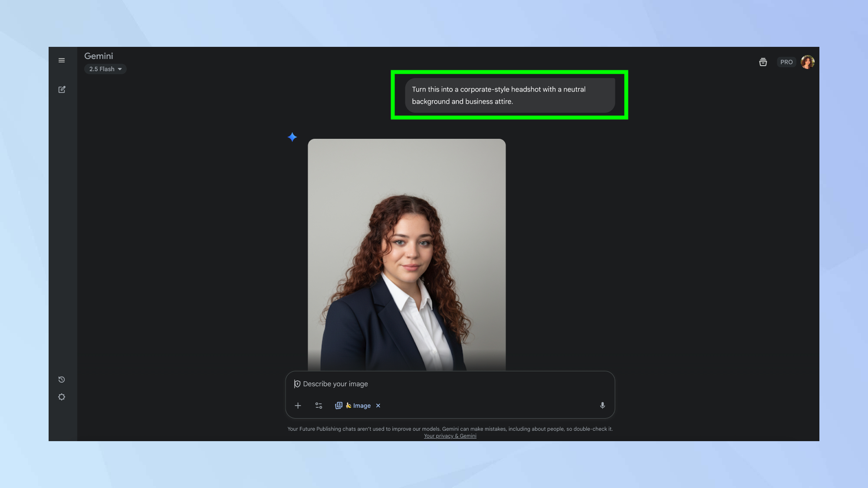
Task: Click the Gemini title in the header
Action: pos(99,56)
